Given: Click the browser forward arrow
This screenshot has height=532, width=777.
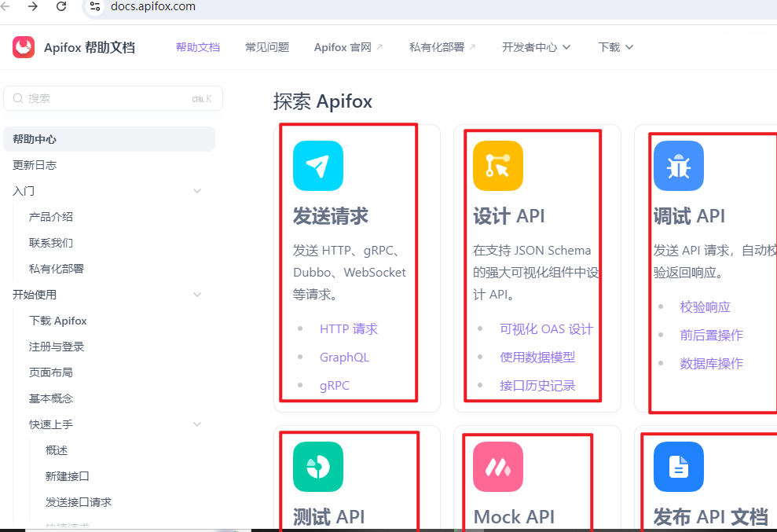Looking at the screenshot, I should coord(33,6).
